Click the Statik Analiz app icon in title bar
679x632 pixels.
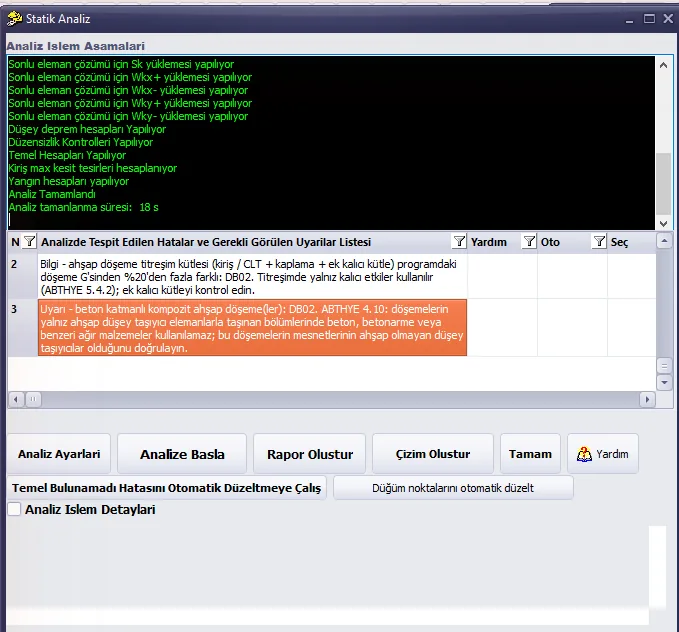pos(14,19)
